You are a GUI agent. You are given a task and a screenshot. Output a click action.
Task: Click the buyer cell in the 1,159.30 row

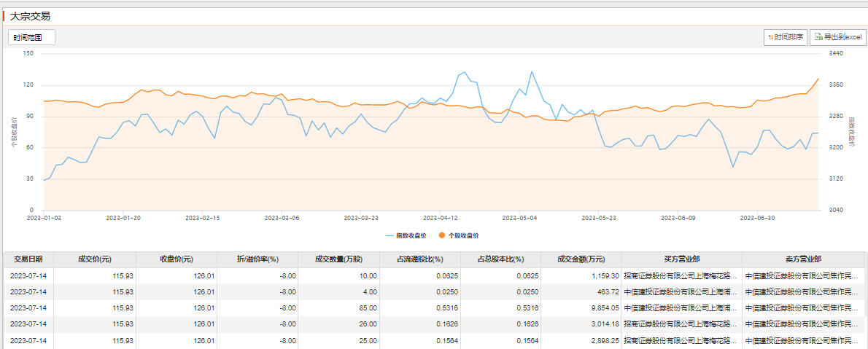coord(681,275)
